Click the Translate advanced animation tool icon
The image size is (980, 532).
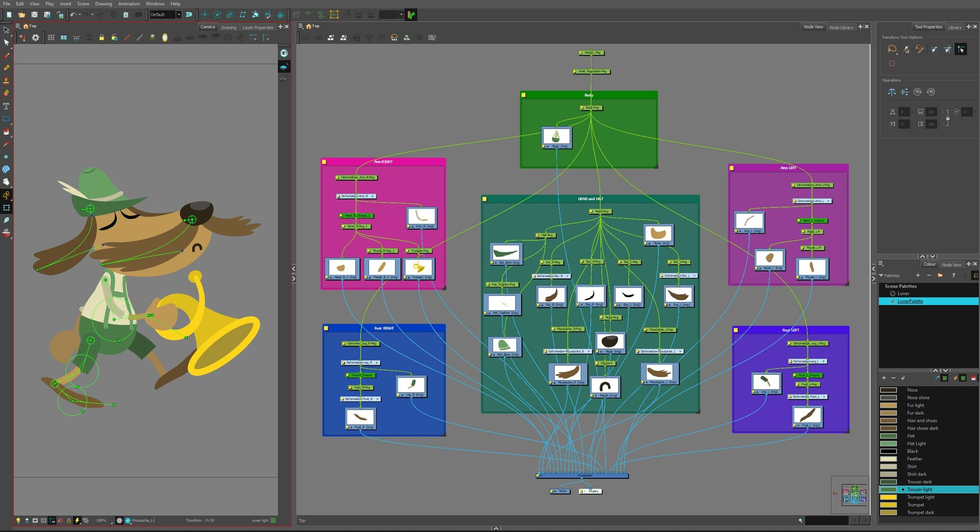click(x=205, y=15)
